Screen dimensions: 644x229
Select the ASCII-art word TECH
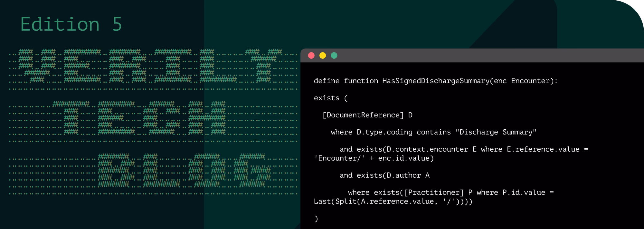(139, 118)
